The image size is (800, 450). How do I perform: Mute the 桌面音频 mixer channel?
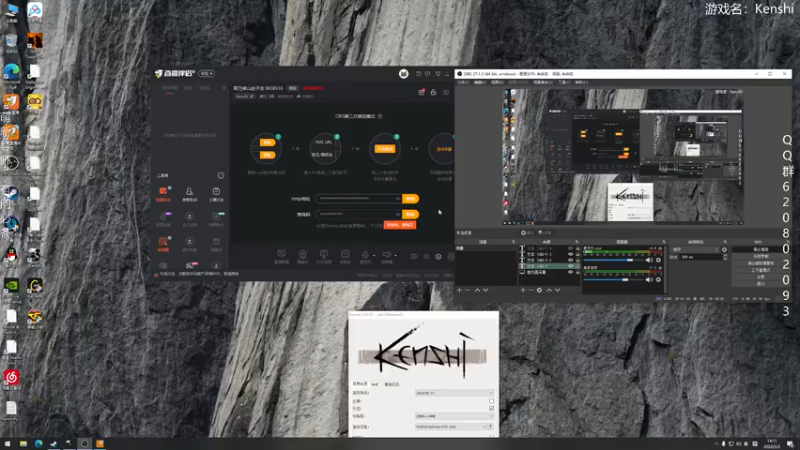pos(649,280)
